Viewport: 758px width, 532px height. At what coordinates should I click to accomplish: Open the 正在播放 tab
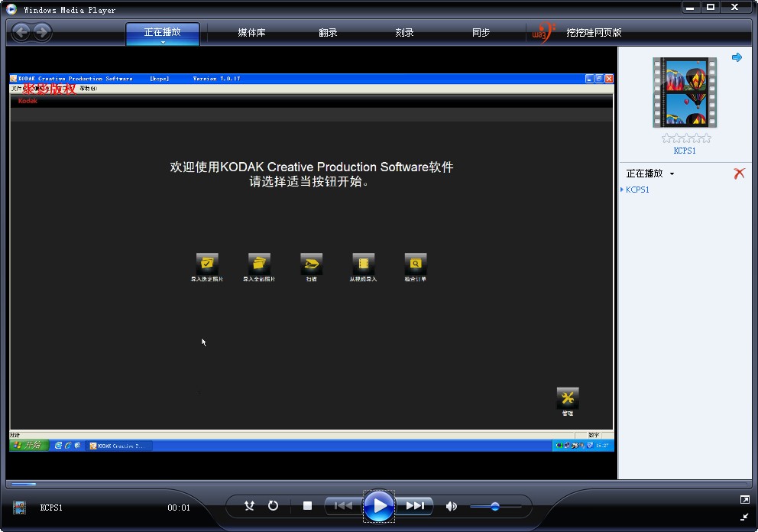coord(163,32)
